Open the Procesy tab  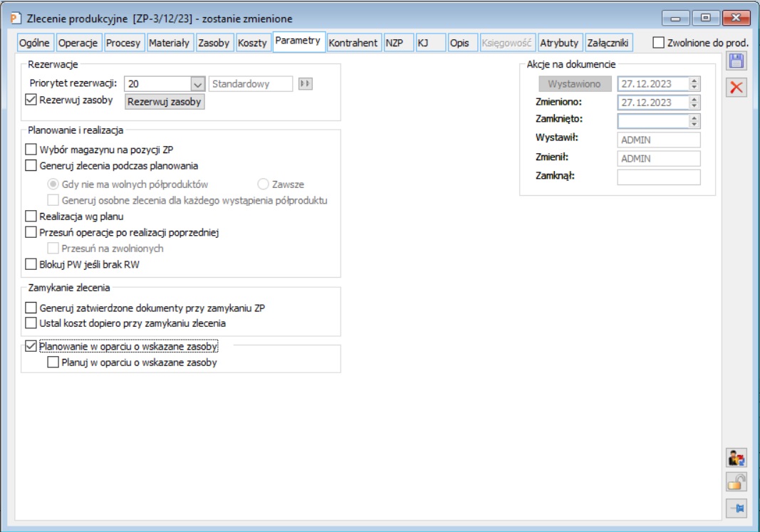(x=123, y=43)
